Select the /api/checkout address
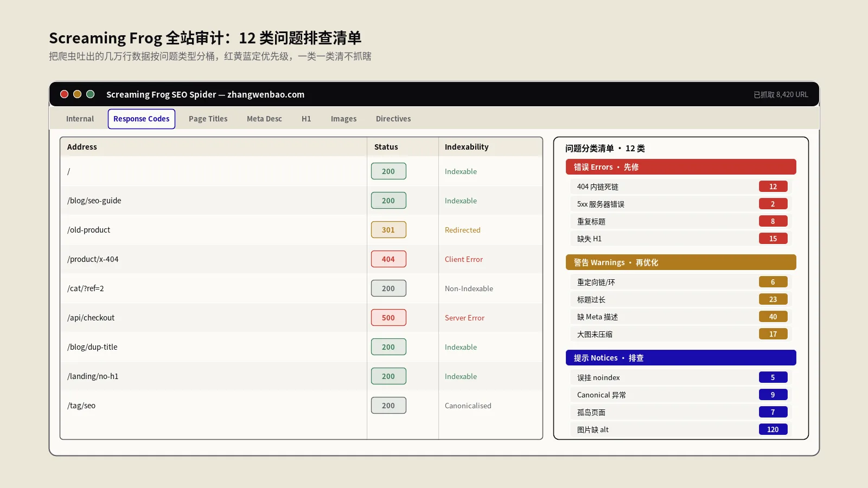868x488 pixels. pyautogui.click(x=91, y=318)
